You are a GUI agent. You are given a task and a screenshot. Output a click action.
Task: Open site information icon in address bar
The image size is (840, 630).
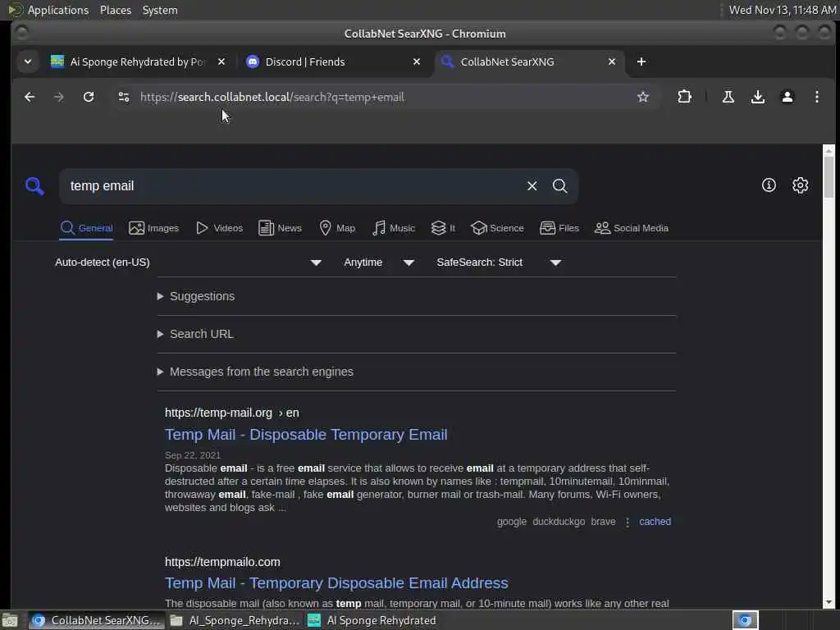pyautogui.click(x=124, y=97)
